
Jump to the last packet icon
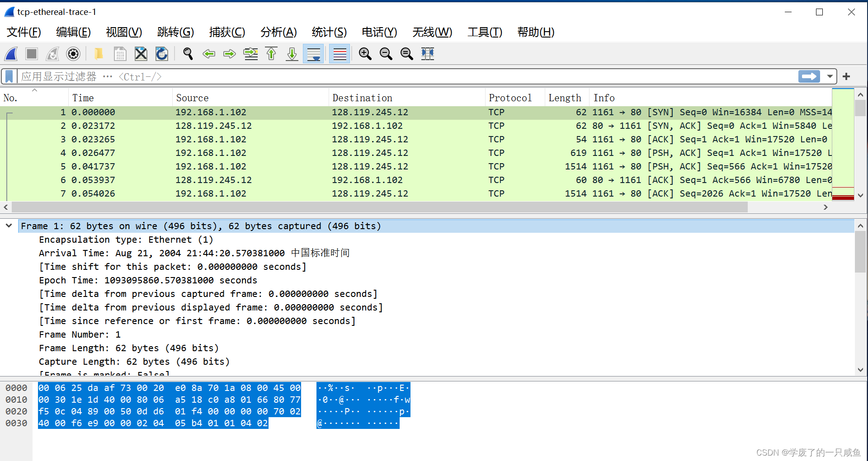click(x=292, y=54)
